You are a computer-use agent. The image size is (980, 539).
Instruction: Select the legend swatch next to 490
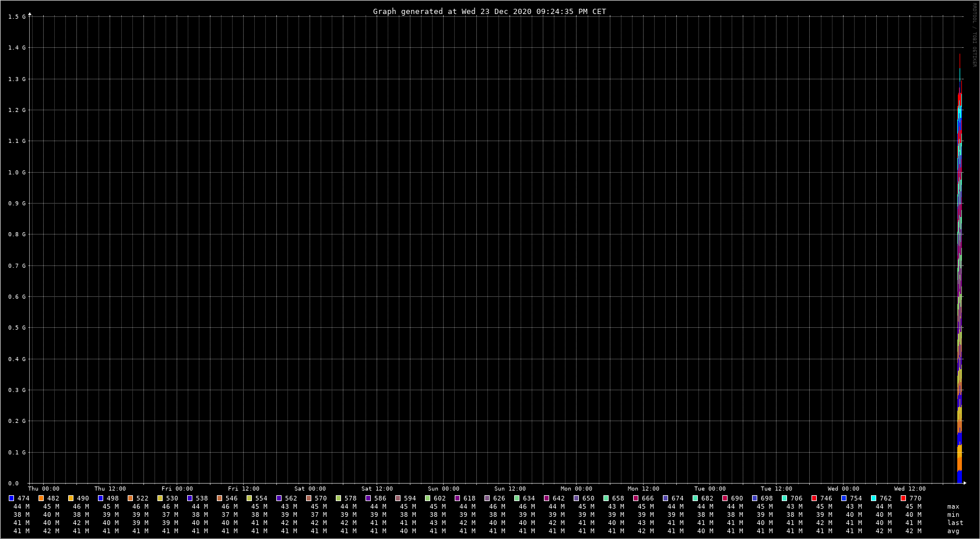click(x=71, y=498)
